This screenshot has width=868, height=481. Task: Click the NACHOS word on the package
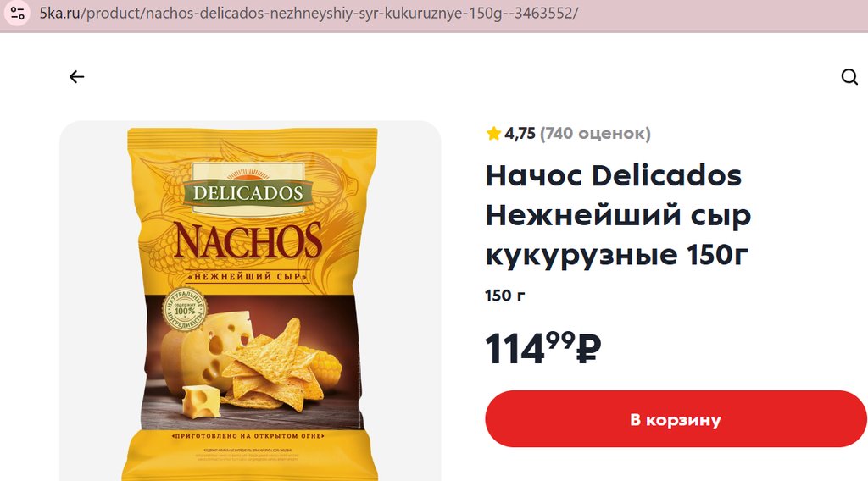click(248, 241)
